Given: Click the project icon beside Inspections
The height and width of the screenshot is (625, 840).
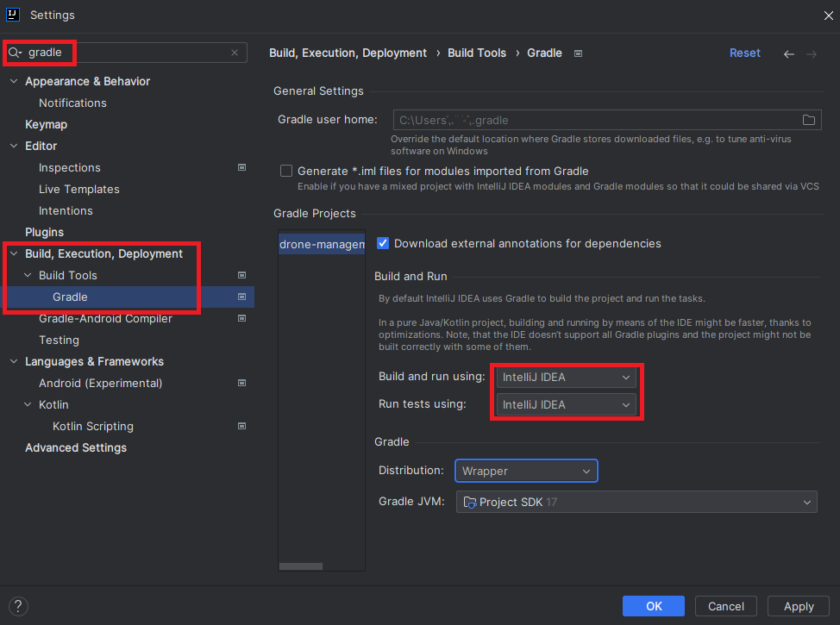Looking at the screenshot, I should [241, 167].
